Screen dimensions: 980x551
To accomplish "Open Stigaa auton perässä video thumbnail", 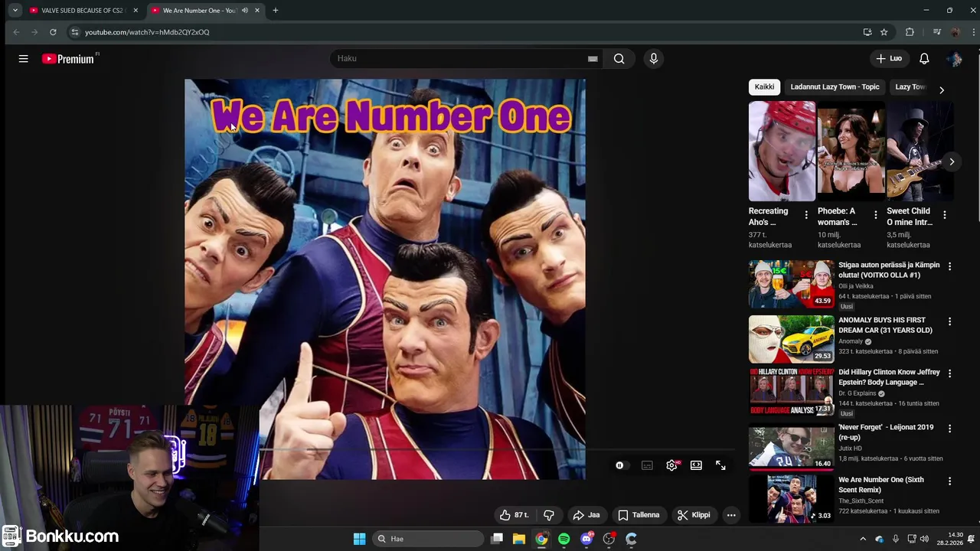I will click(x=791, y=284).
